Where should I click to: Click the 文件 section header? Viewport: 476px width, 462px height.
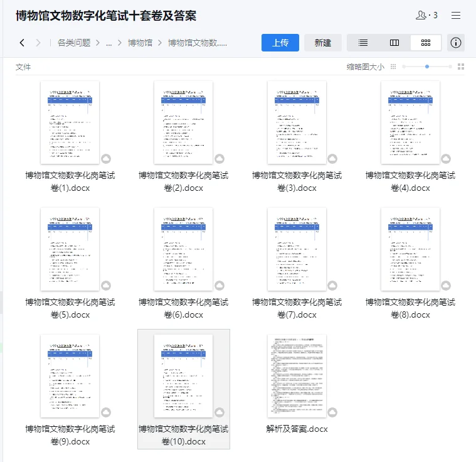pos(23,67)
